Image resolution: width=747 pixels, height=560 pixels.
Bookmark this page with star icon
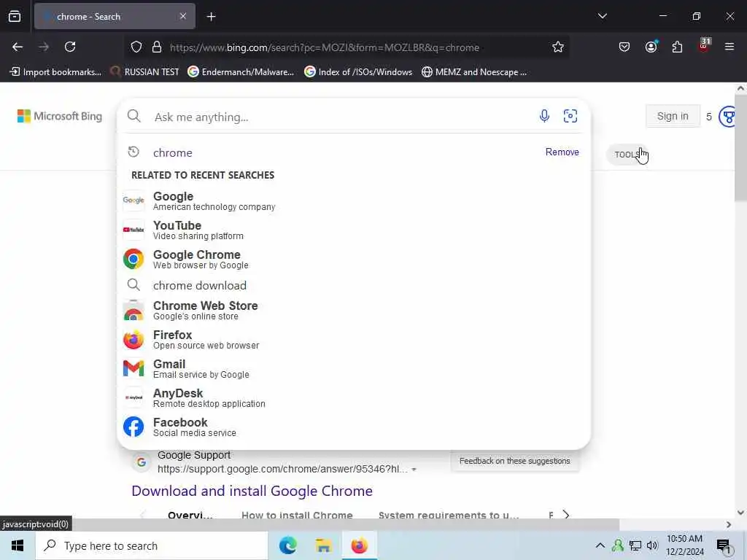tap(558, 47)
